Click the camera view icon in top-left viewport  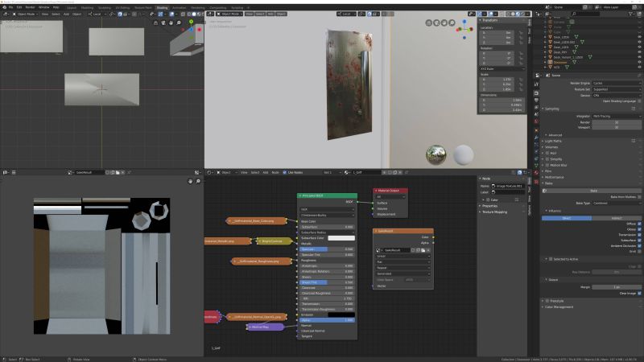pyautogui.click(x=163, y=23)
